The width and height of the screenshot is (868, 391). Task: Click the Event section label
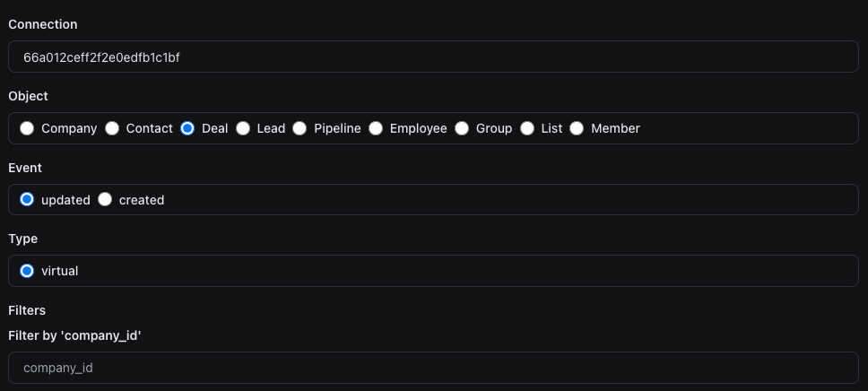[25, 168]
